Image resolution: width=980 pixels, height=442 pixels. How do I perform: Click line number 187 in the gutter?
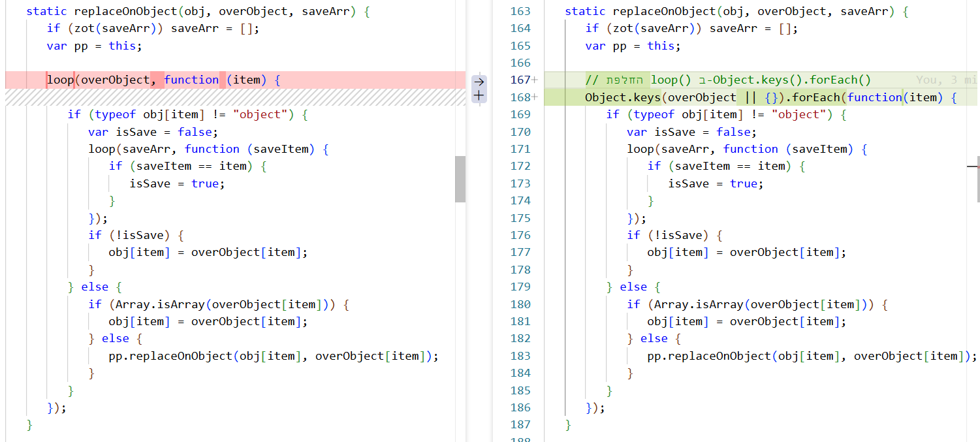pyautogui.click(x=520, y=425)
